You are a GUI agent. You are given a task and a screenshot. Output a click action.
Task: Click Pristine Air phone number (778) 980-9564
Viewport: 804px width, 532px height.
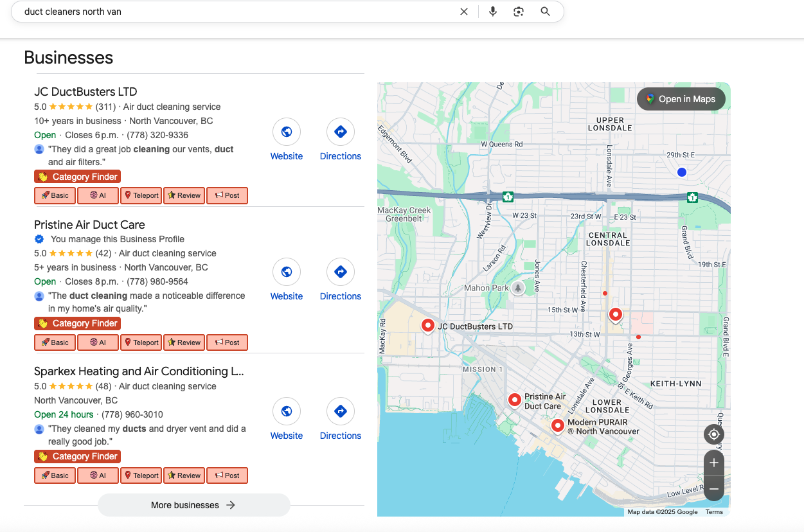(x=157, y=281)
